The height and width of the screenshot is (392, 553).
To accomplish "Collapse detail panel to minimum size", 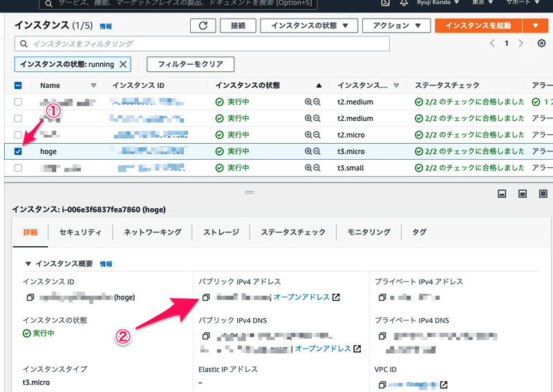I will click(502, 194).
